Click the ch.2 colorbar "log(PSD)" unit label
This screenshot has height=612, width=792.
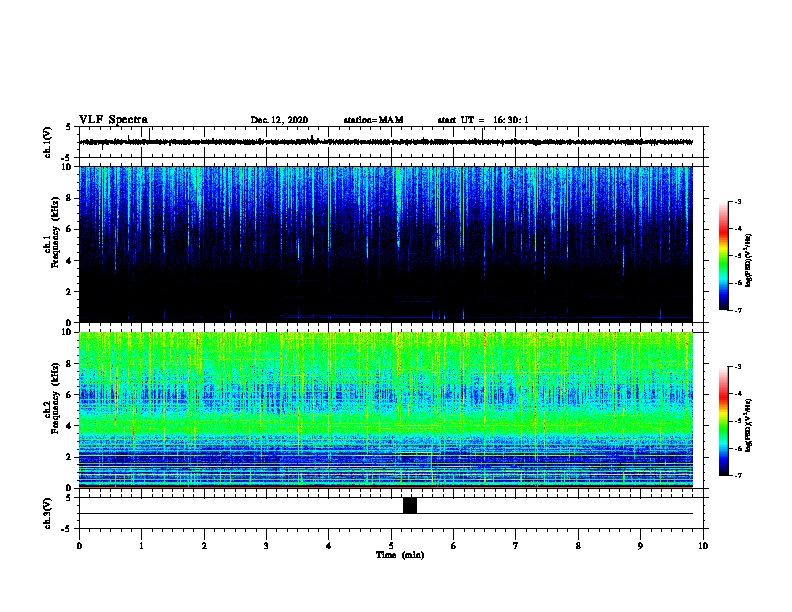coord(748,425)
